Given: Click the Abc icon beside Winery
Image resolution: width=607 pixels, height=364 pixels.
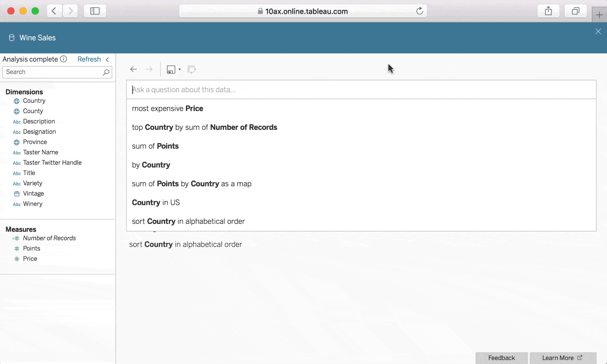Looking at the screenshot, I should pyautogui.click(x=17, y=204).
